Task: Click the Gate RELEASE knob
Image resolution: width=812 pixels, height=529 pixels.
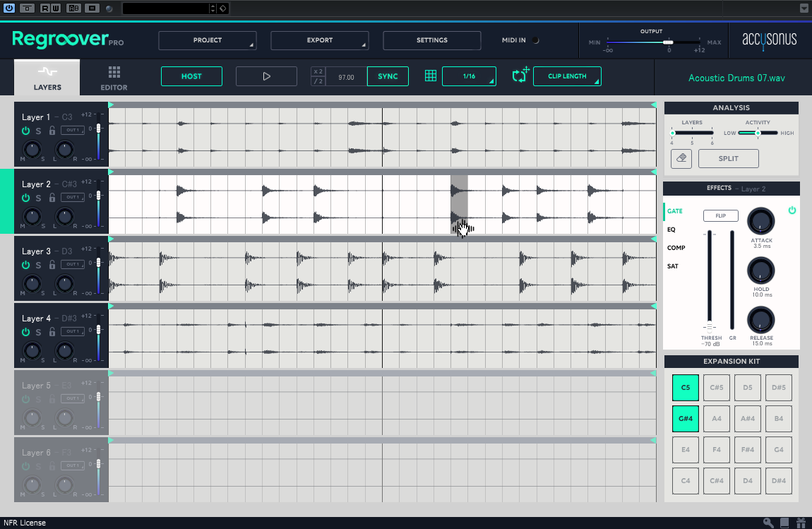Action: pyautogui.click(x=760, y=320)
